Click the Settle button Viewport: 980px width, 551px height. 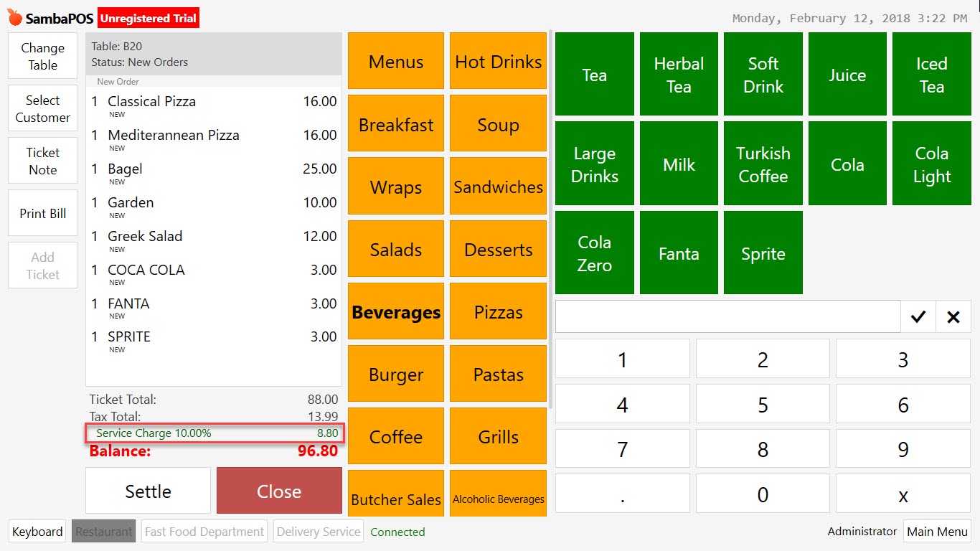pyautogui.click(x=148, y=491)
